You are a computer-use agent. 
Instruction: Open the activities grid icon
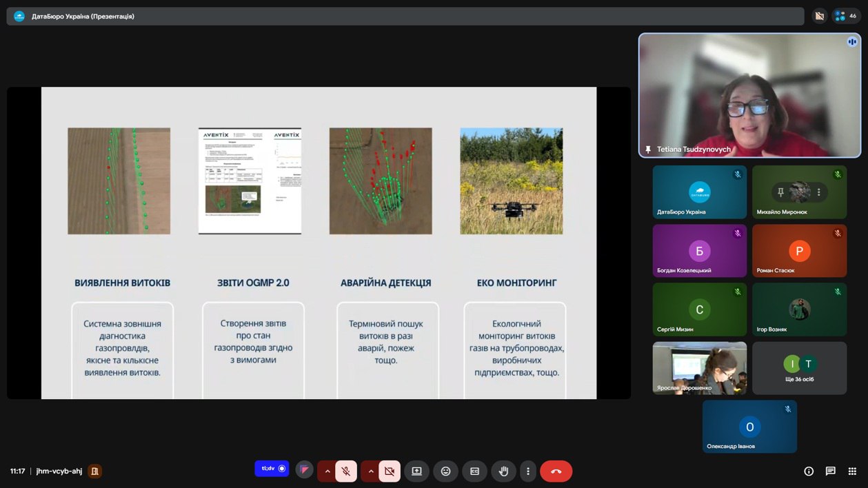click(x=853, y=471)
